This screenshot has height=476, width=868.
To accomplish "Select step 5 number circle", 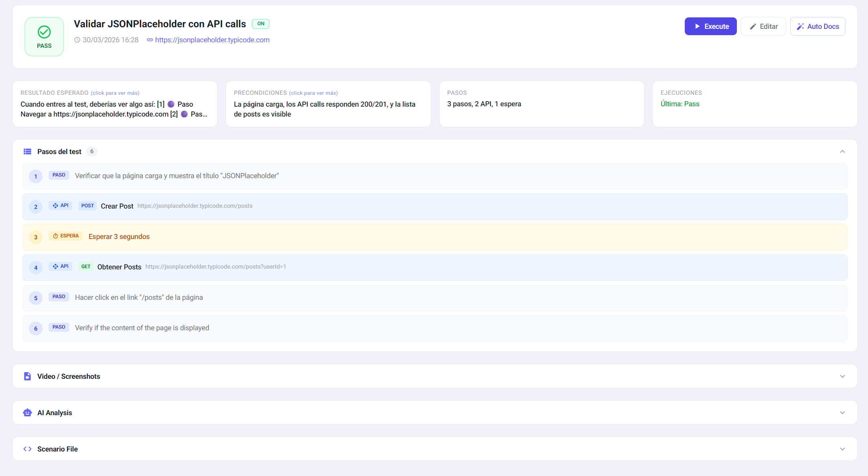I will point(36,298).
